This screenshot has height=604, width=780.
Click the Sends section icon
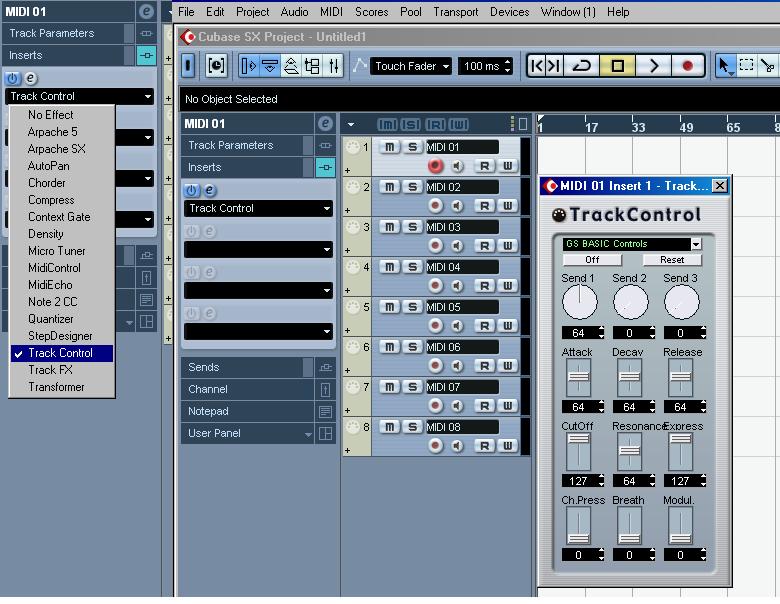point(325,367)
